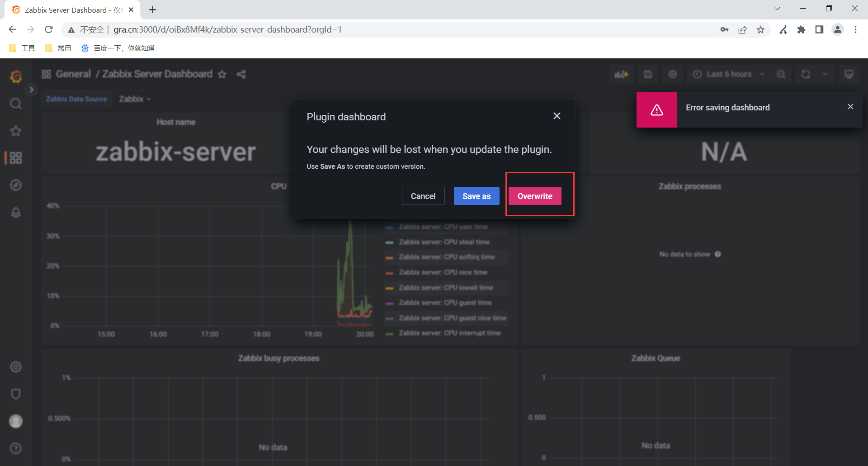Open the Alerting bell sidebar icon
The height and width of the screenshot is (466, 868).
coord(16,212)
